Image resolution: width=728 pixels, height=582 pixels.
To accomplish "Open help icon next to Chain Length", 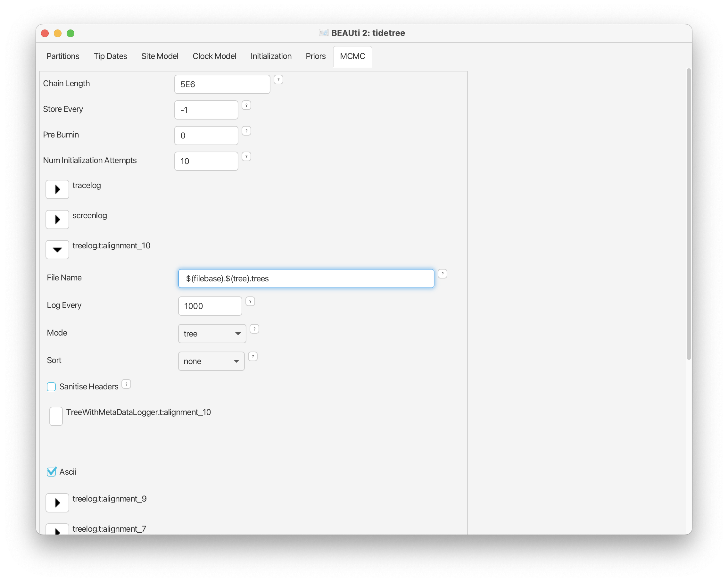I will click(x=278, y=80).
